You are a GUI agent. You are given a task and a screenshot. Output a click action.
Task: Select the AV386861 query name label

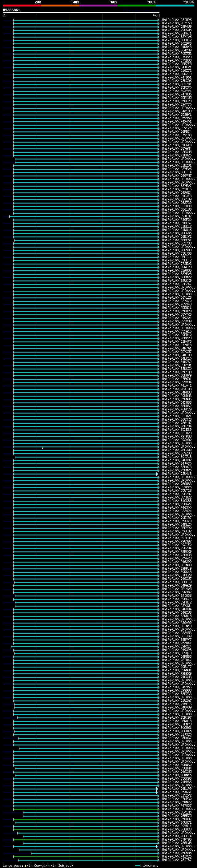tap(11, 10)
